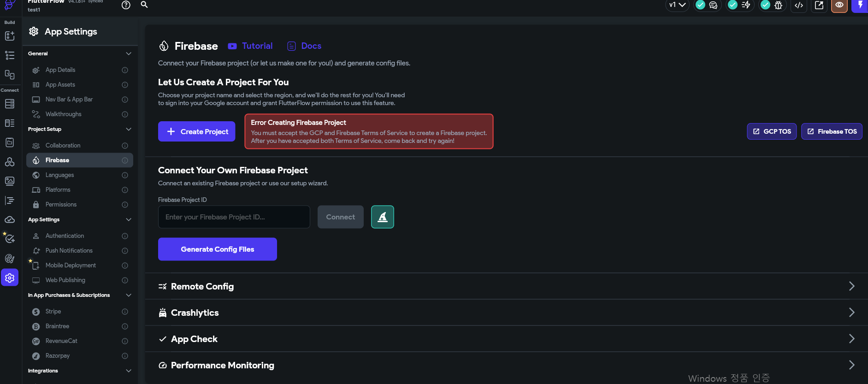Click the FlutterFlow logo at top-left
Image resolution: width=868 pixels, height=384 pixels.
(10, 5)
